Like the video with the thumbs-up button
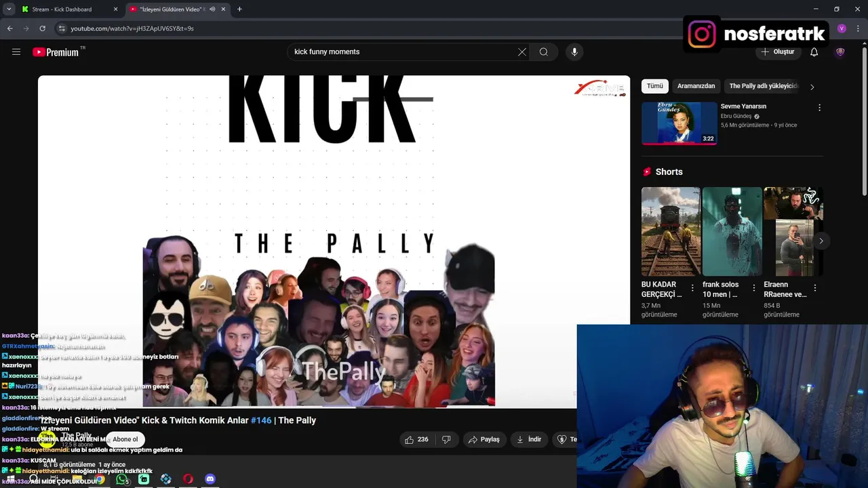Image resolution: width=868 pixels, height=488 pixels. tap(416, 440)
